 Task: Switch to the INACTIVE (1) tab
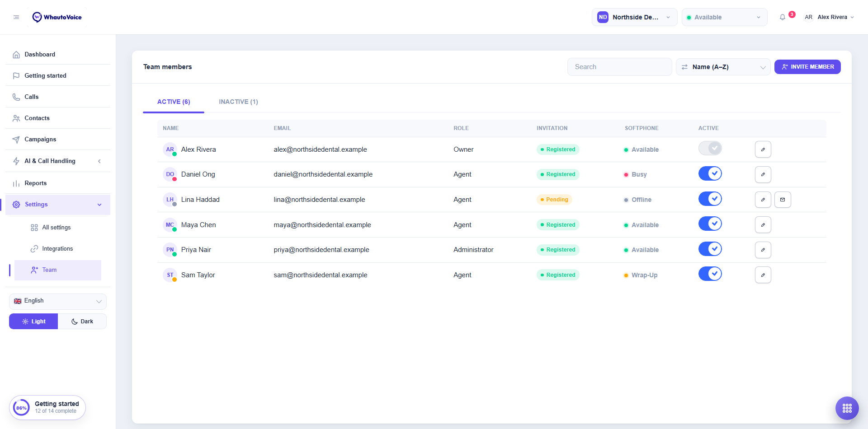238,102
